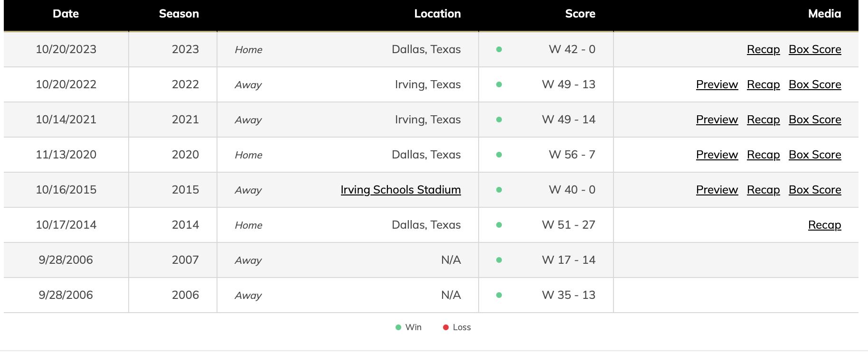Open Preview for the 10/14/2021 game
Screen dimensions: 868x352
coord(717,120)
